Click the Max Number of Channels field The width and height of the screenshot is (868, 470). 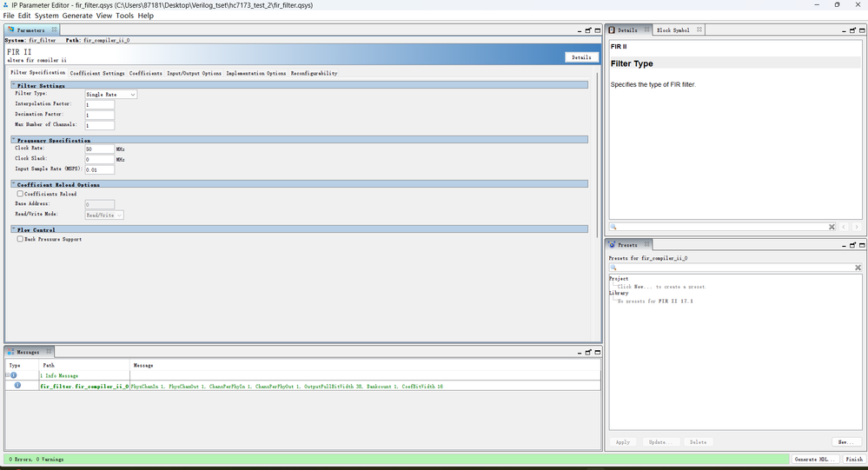pos(100,126)
